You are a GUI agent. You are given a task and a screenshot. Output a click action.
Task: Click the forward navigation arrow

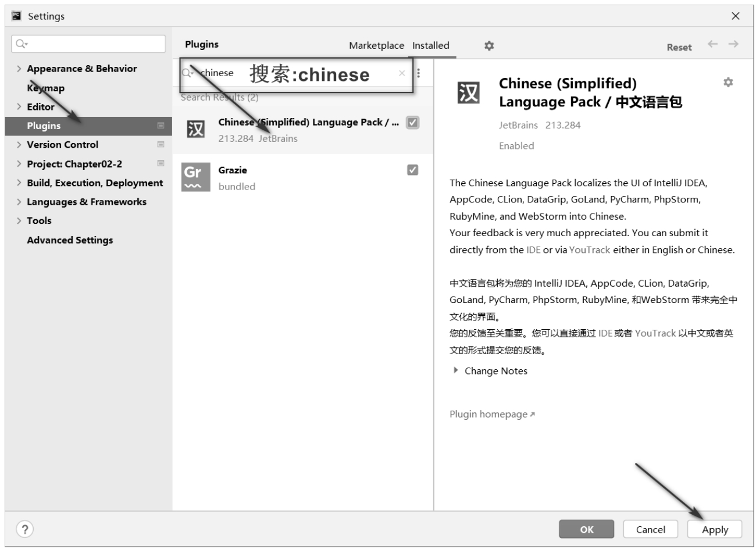pyautogui.click(x=733, y=44)
